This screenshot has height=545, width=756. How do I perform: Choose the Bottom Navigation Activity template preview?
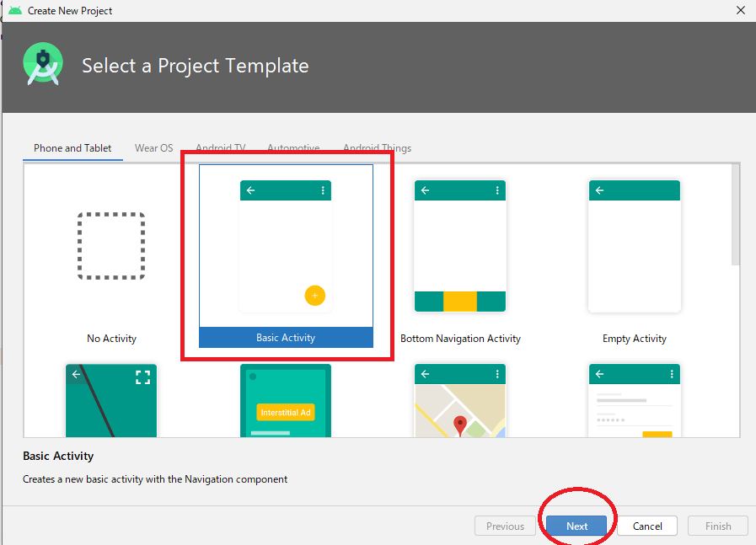(460, 246)
